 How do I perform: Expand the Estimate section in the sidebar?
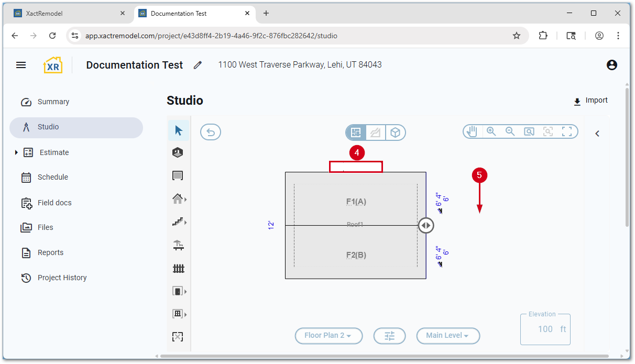pos(16,152)
